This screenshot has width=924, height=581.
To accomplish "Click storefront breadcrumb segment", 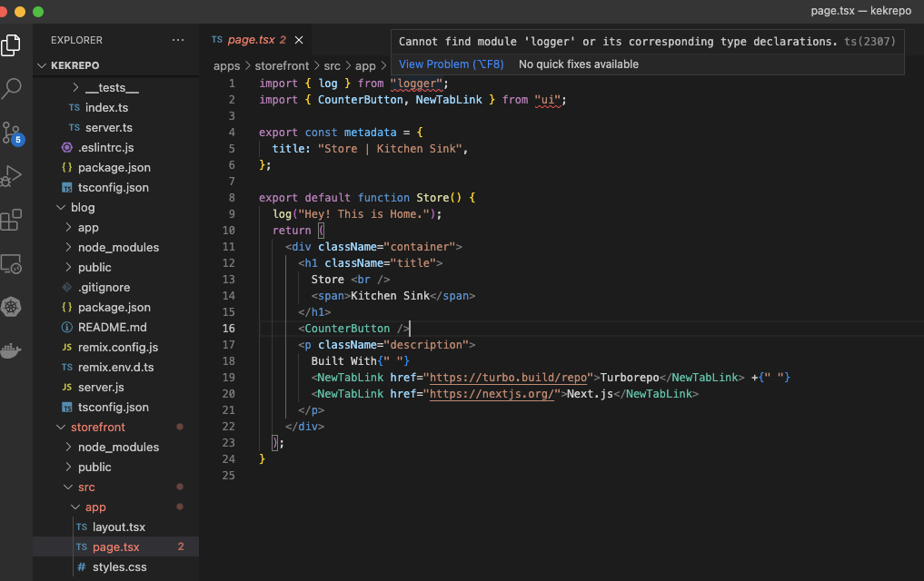I will click(x=282, y=66).
